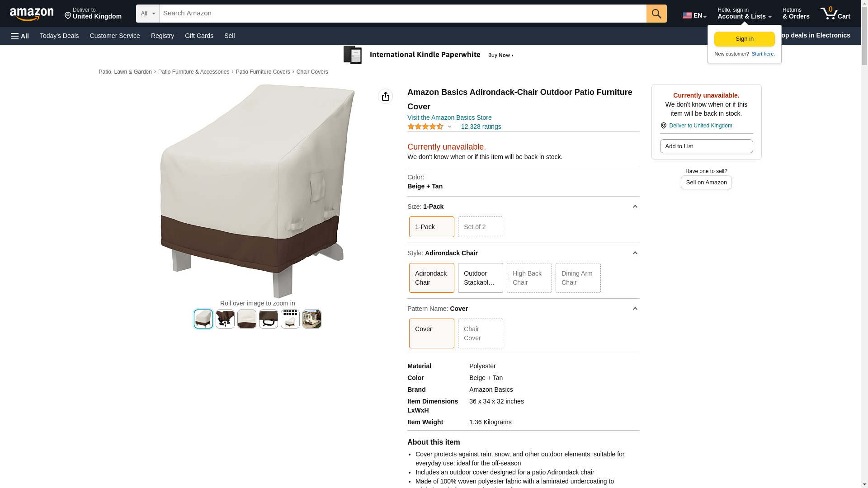Collapse the Size section chevron
This screenshot has height=488, width=868.
coord(635,206)
